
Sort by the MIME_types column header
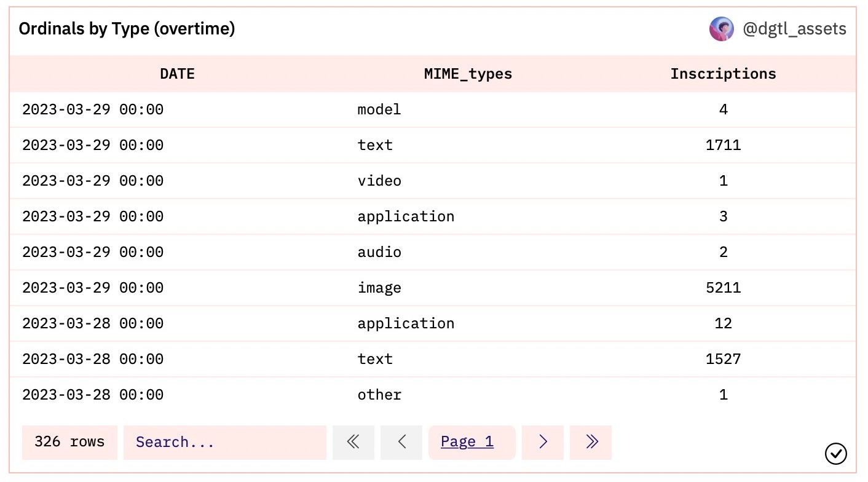pos(468,74)
